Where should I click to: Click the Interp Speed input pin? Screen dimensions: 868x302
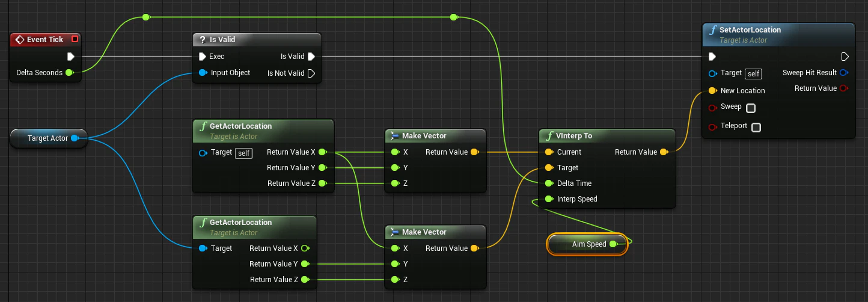548,199
